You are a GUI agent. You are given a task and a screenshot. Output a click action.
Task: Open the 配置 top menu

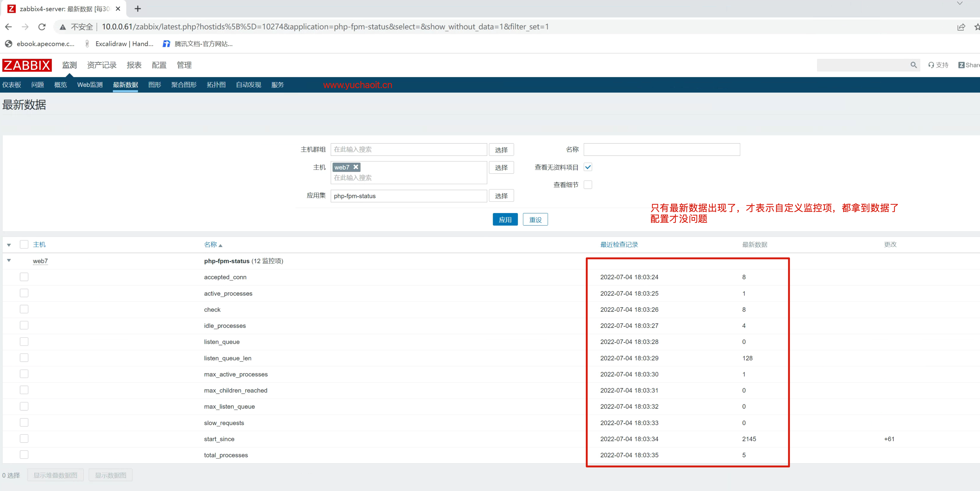click(x=159, y=65)
